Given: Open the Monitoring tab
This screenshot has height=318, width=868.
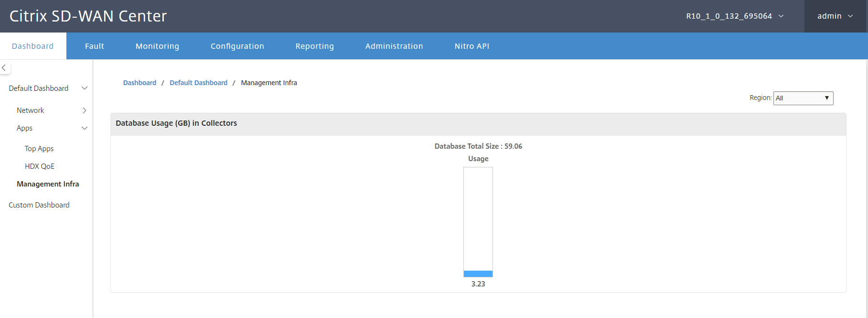Looking at the screenshot, I should pyautogui.click(x=157, y=46).
